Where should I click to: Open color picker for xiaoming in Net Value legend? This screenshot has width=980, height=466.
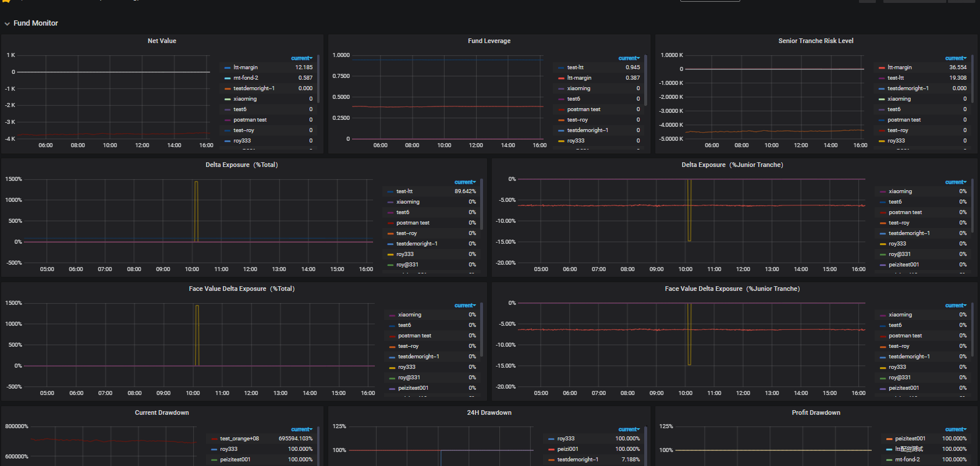(x=228, y=99)
